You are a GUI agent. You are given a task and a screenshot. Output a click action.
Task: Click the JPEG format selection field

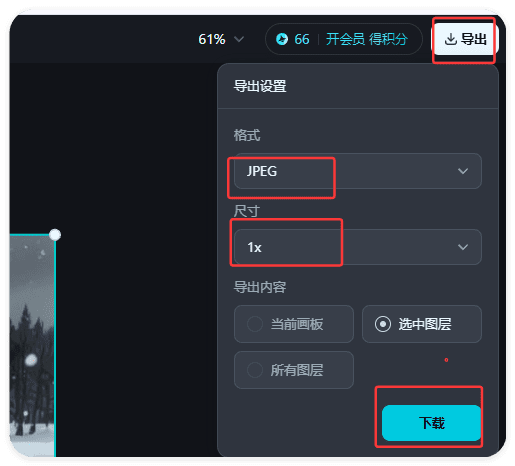point(358,171)
